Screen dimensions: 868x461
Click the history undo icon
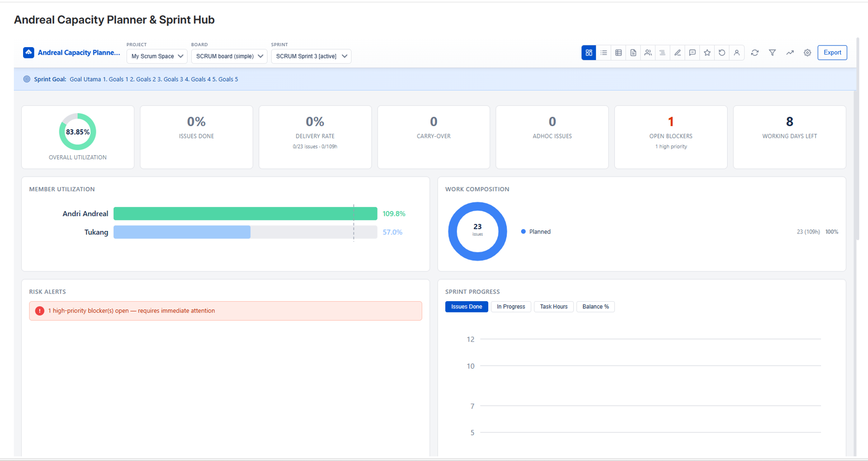tap(722, 52)
